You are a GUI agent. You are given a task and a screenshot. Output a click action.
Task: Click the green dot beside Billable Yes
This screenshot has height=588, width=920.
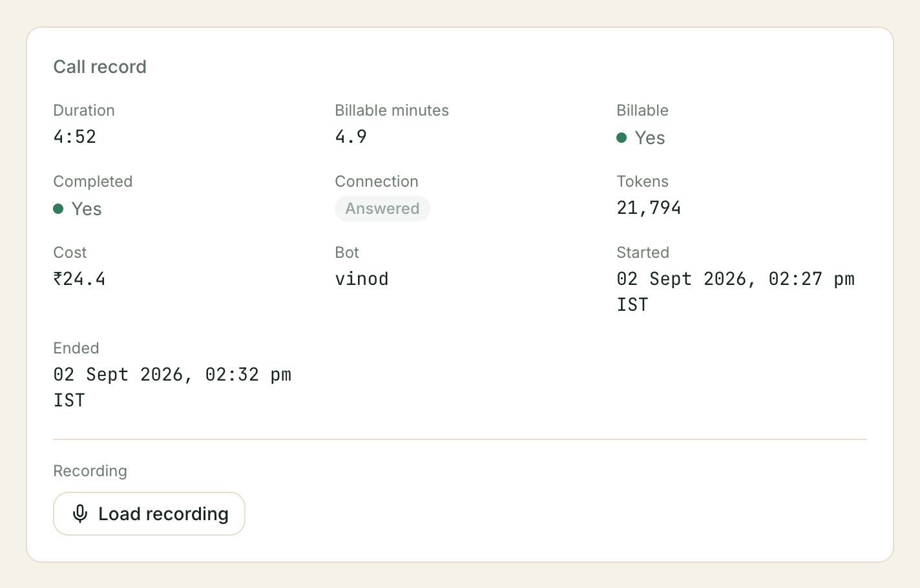(622, 138)
